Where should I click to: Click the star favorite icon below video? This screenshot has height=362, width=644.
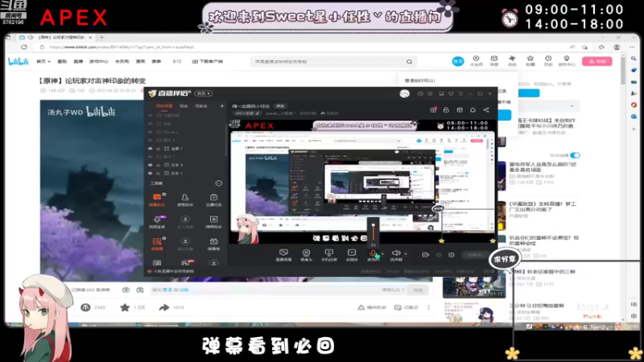coord(125,307)
